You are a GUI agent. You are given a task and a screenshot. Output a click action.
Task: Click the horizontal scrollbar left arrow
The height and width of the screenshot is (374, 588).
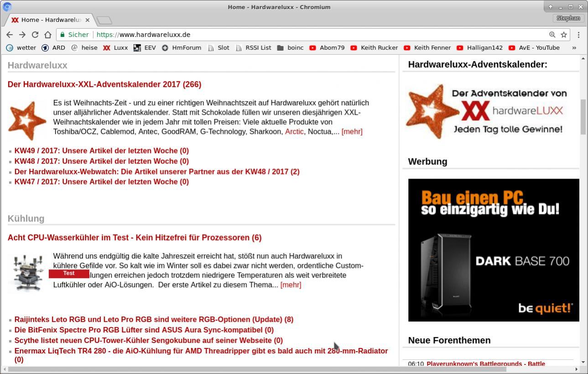4,369
